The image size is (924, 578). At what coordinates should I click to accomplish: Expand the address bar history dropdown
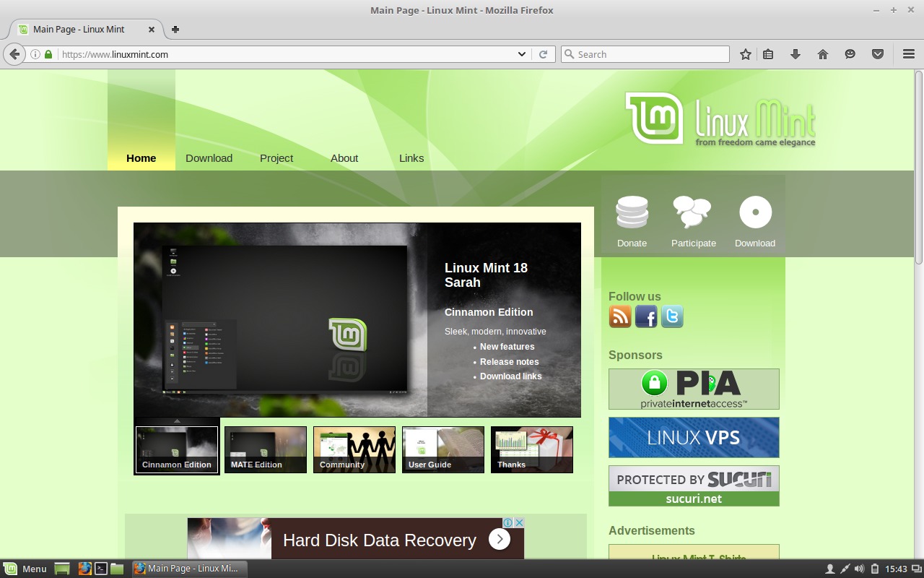tap(522, 54)
